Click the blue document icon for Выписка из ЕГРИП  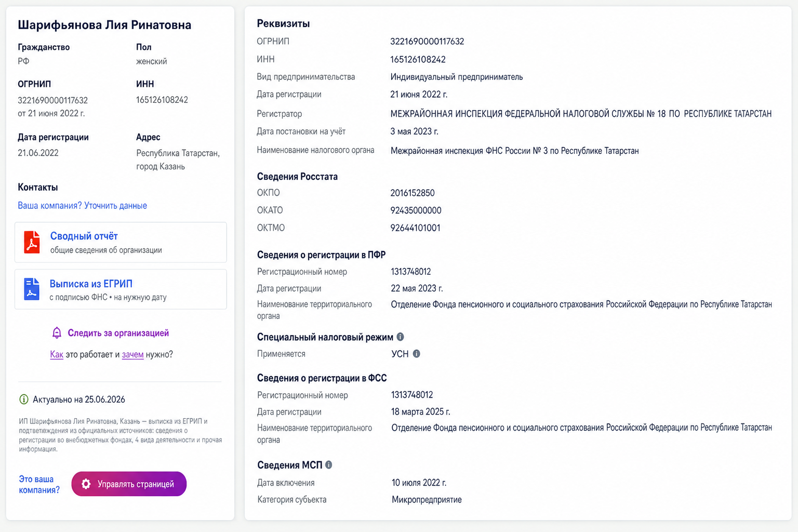(x=32, y=289)
